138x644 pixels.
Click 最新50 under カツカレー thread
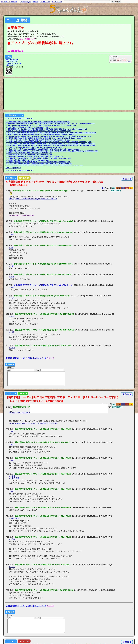click(16, 358)
